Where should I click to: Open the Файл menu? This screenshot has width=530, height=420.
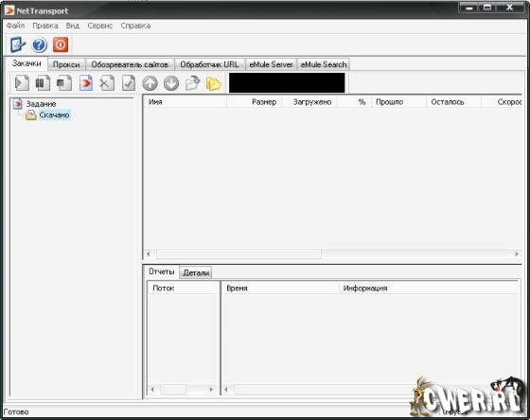coord(15,26)
